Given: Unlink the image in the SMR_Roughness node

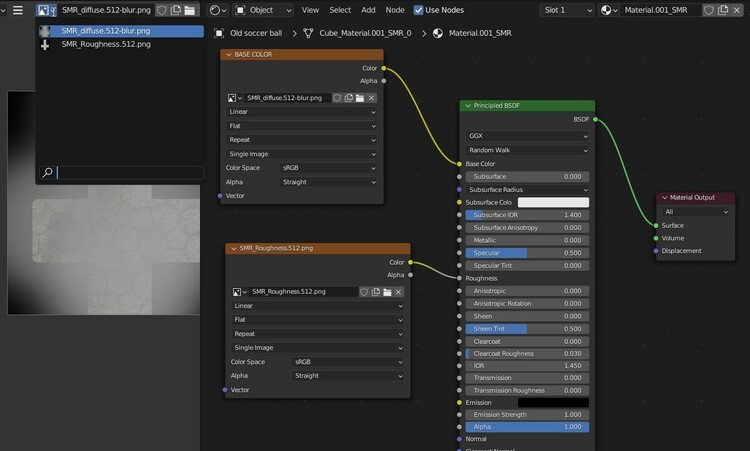Looking at the screenshot, I should point(398,292).
